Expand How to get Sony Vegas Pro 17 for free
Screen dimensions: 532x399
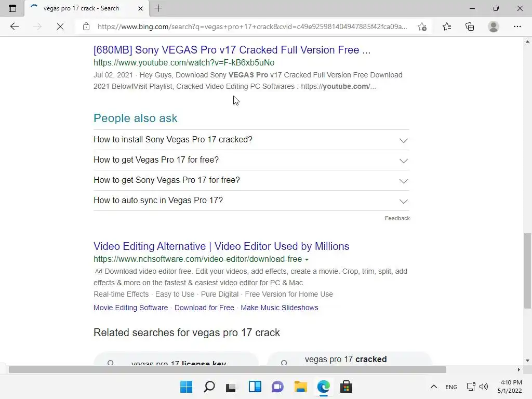pyautogui.click(x=251, y=180)
